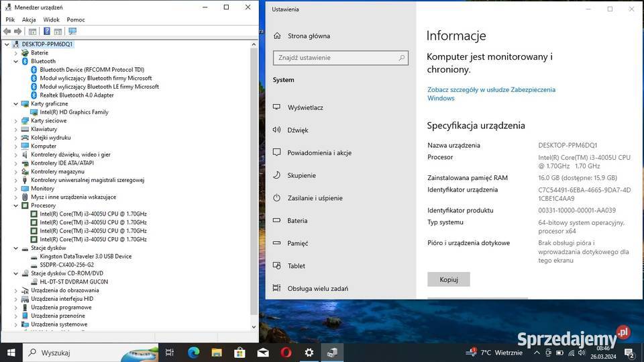Open Zobacz szczegóły w usłudze Zabezpieczenia Windows link

(x=491, y=94)
